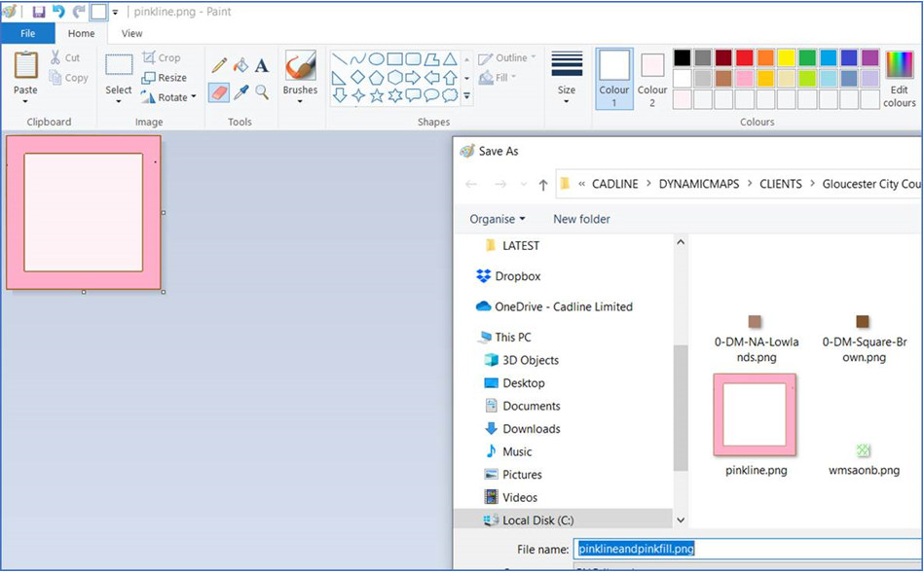Image resolution: width=924 pixels, height=573 pixels.
Task: Pick the red colour swatch
Action: pos(744,57)
